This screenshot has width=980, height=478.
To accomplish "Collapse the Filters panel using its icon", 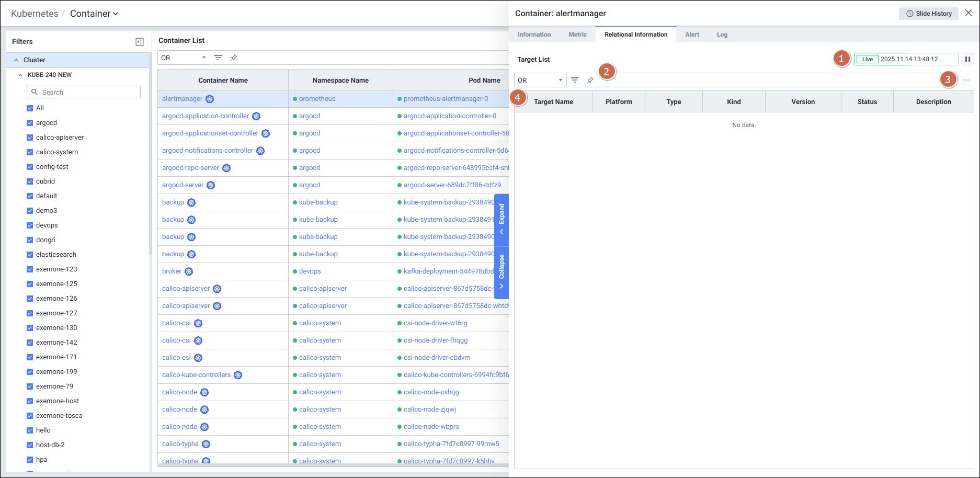I will (140, 42).
